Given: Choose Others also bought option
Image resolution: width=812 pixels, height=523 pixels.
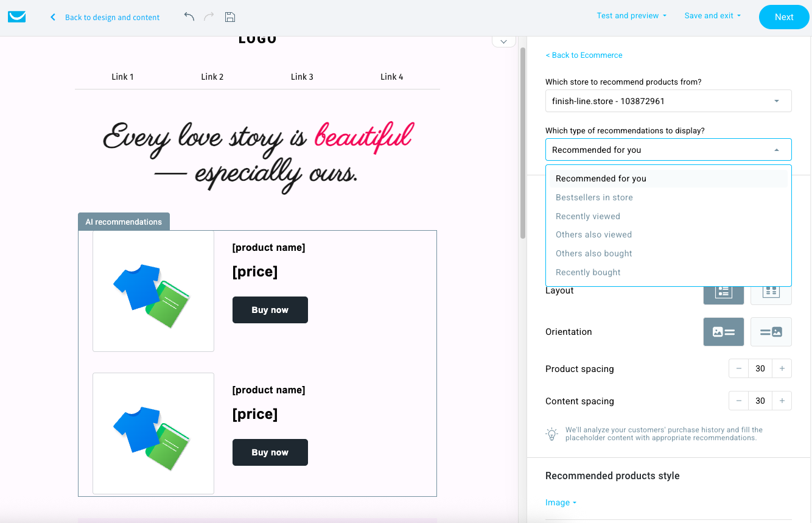Looking at the screenshot, I should pyautogui.click(x=593, y=253).
